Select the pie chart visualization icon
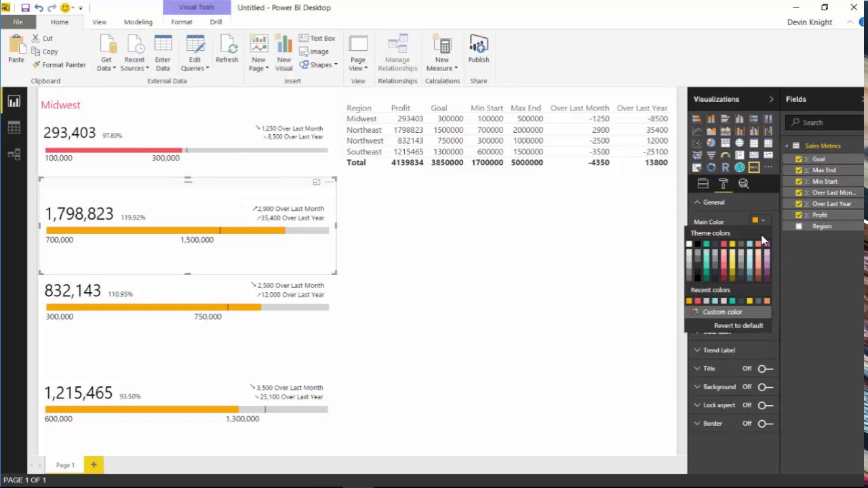This screenshot has width=868, height=488. (711, 142)
